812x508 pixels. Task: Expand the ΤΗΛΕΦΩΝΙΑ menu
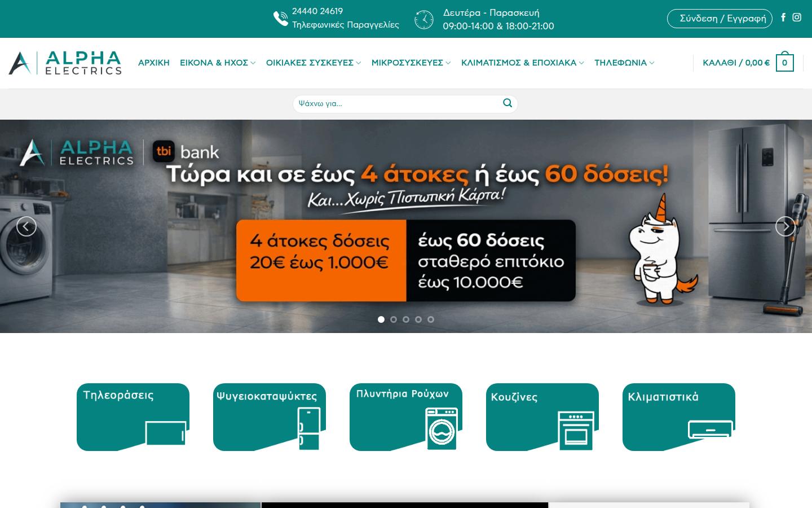point(624,63)
